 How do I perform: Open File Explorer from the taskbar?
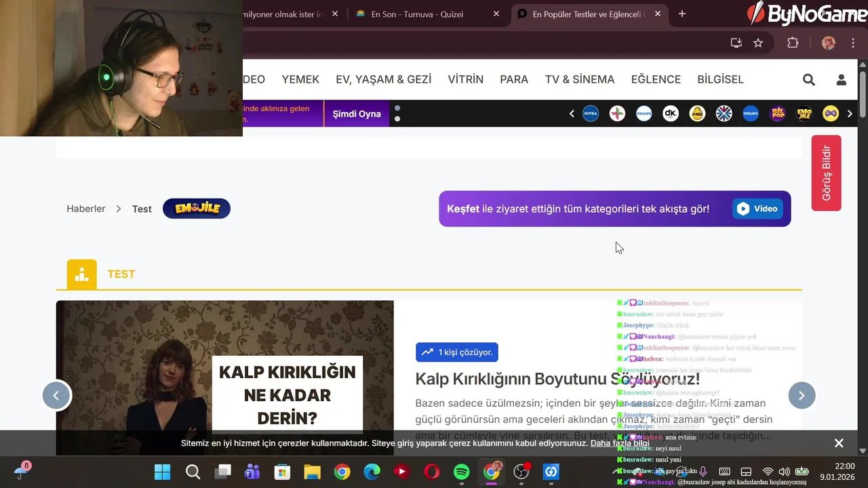(x=312, y=472)
